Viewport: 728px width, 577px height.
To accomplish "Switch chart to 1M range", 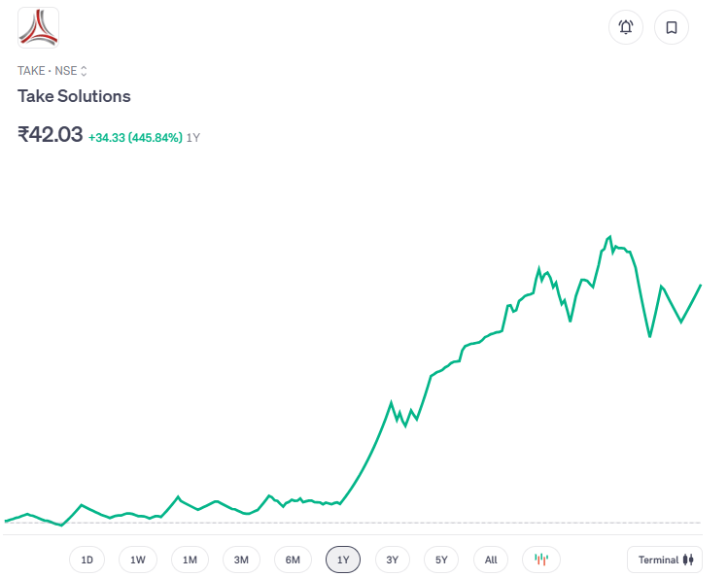I will [x=190, y=560].
